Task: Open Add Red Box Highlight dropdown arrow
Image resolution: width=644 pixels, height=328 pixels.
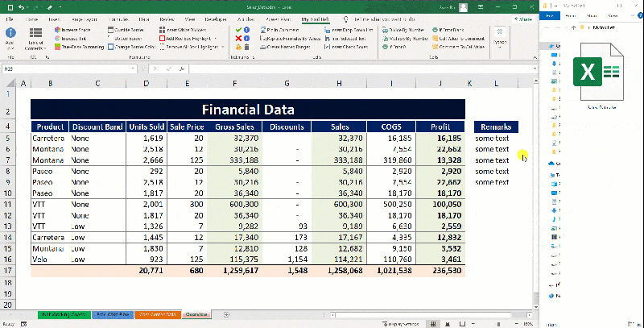Action: (215, 39)
